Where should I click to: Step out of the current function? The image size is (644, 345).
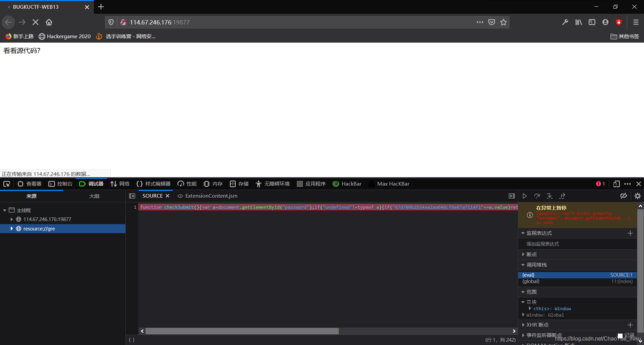[x=562, y=196]
